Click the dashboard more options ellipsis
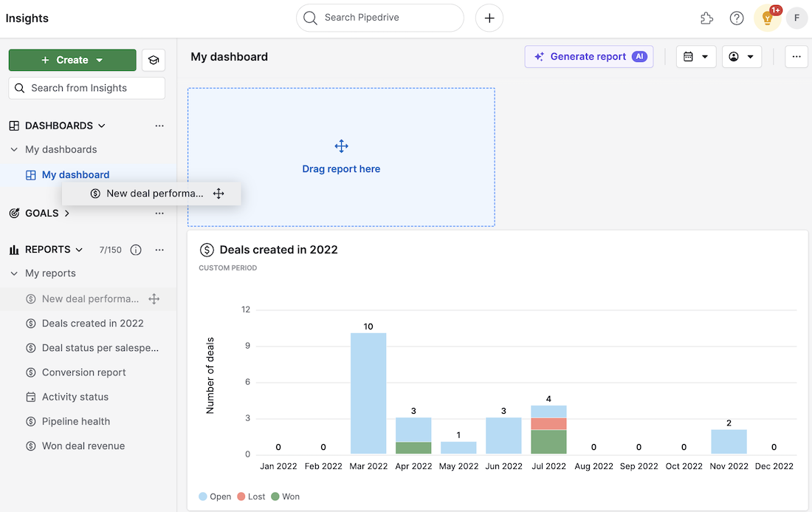Image resolution: width=812 pixels, height=512 pixels. [x=796, y=56]
